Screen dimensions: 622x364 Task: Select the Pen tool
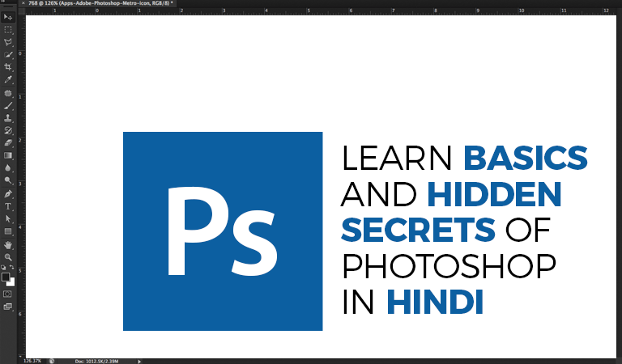(x=7, y=194)
